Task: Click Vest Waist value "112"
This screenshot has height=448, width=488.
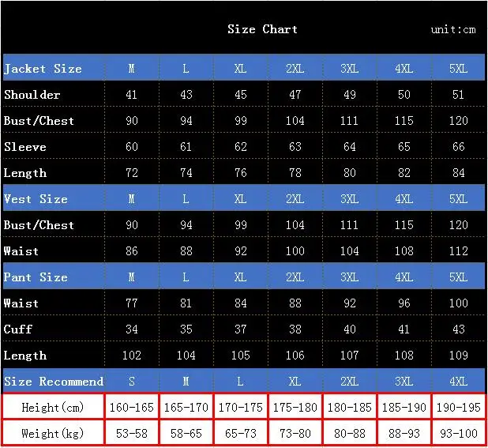Action: point(459,251)
